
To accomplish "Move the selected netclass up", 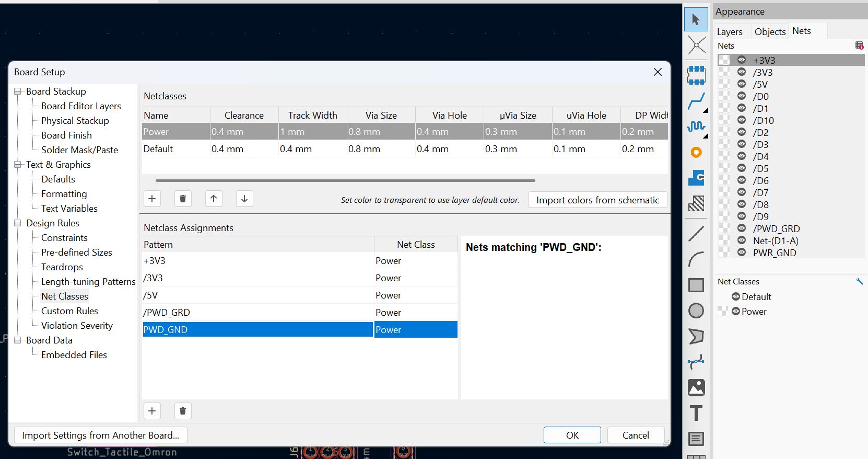I will pos(214,199).
